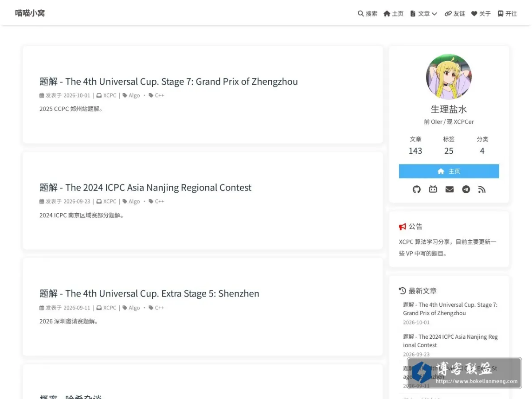Open the 搜索 search in navbar
This screenshot has width=532, height=399.
pyautogui.click(x=368, y=14)
